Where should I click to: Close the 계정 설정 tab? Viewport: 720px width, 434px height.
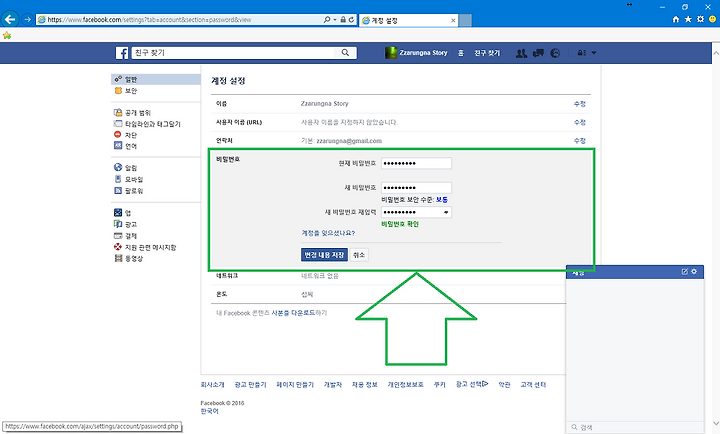453,20
